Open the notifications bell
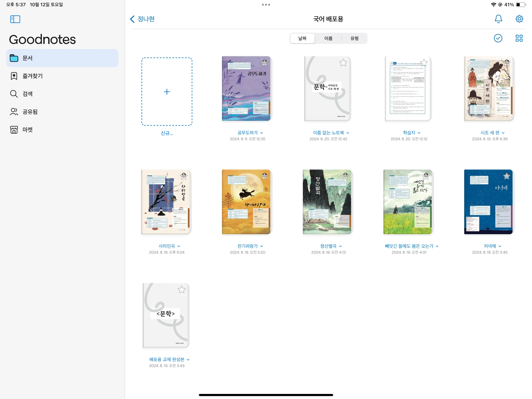The height and width of the screenshot is (399, 532). (498, 19)
